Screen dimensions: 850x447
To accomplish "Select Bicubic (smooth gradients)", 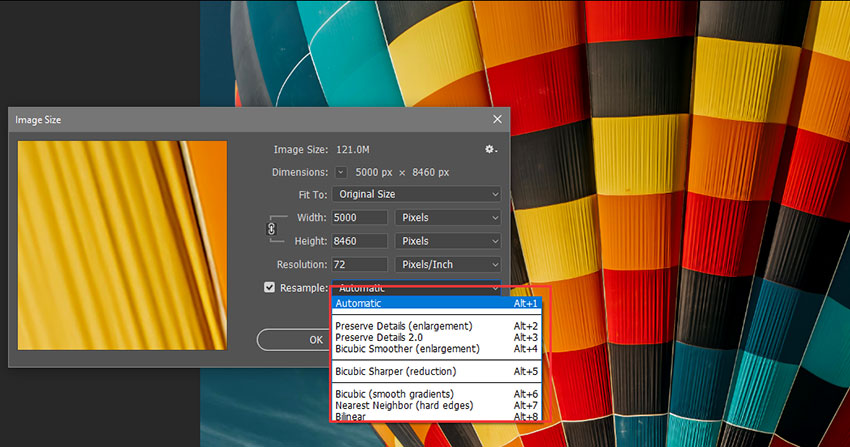I will (x=436, y=394).
